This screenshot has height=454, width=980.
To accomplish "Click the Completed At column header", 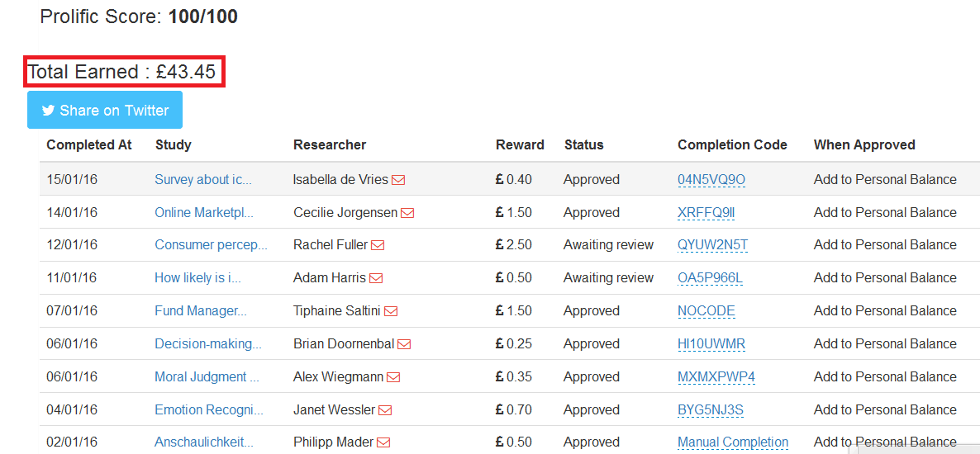I will click(89, 145).
